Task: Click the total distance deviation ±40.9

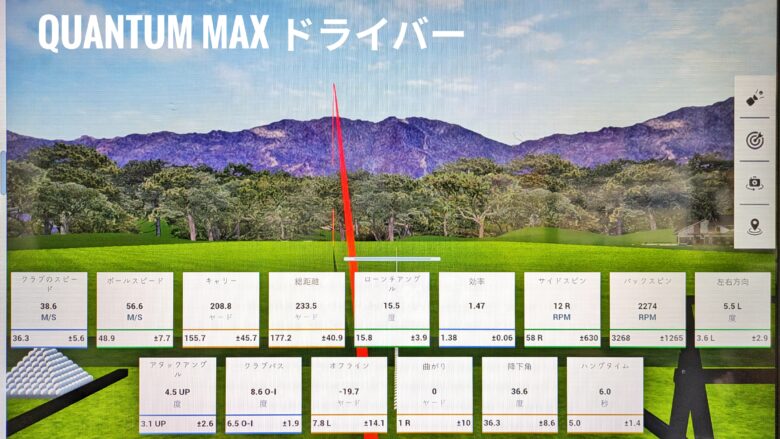Action: (332, 338)
